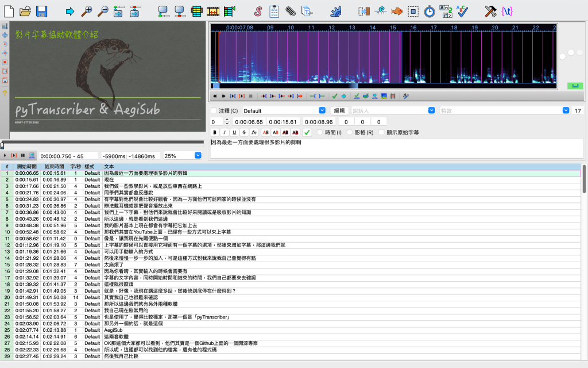The width and height of the screenshot is (588, 368).
Task: Click the 編輯 style edit button
Action: pos(339,110)
